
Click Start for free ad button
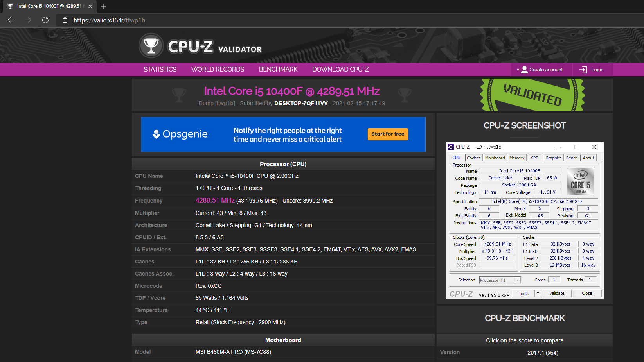point(388,134)
